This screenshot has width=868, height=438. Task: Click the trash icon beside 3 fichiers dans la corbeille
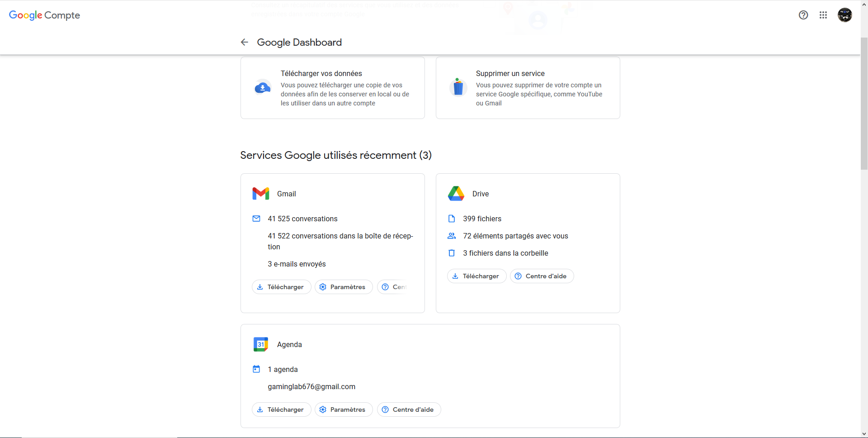(451, 253)
